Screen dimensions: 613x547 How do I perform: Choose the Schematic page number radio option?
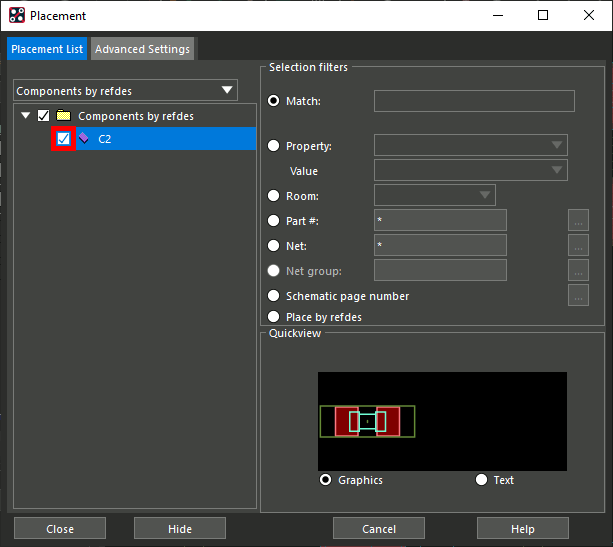click(273, 296)
